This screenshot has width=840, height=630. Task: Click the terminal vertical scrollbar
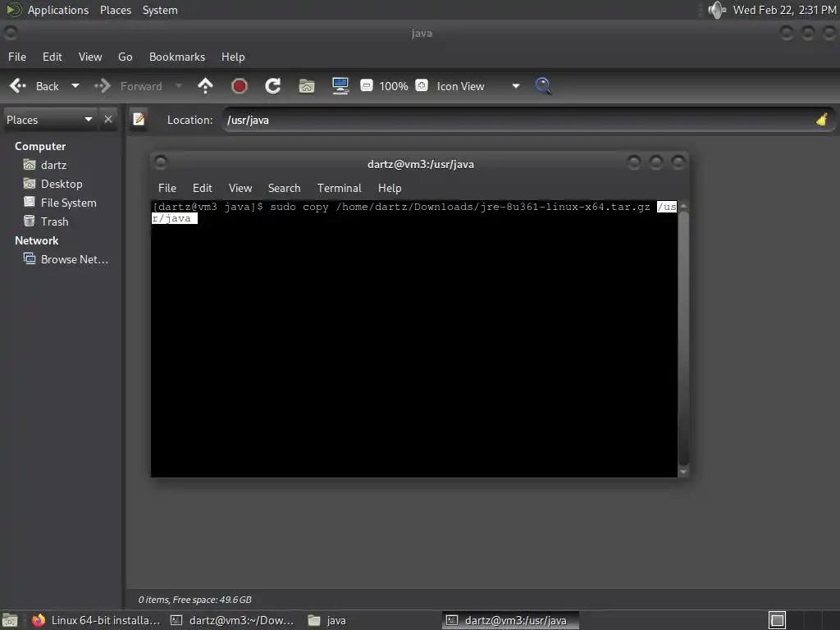pos(683,337)
